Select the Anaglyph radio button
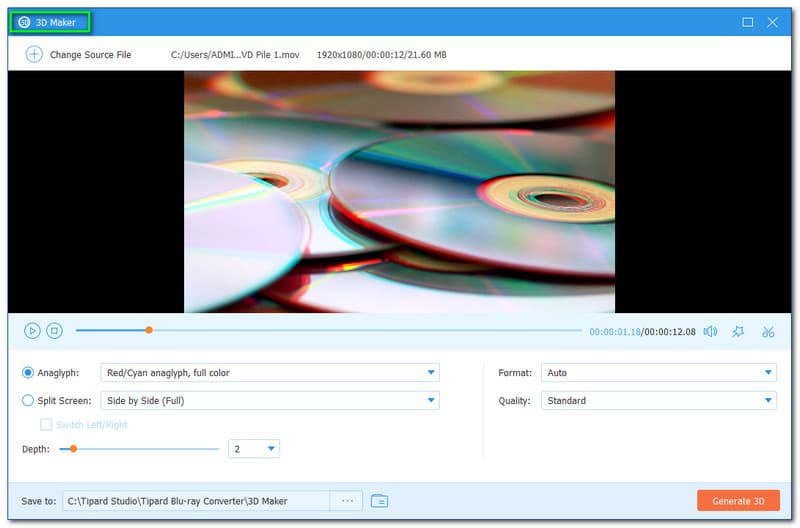 [28, 373]
